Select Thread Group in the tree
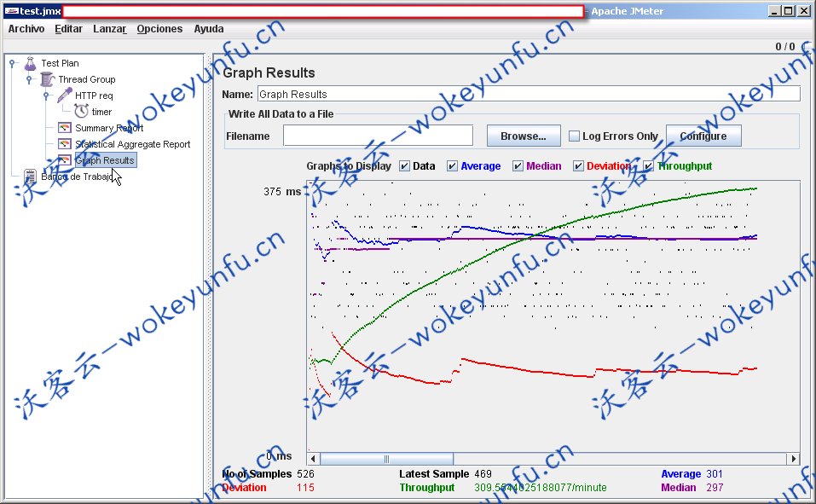The image size is (816, 504). (x=87, y=79)
